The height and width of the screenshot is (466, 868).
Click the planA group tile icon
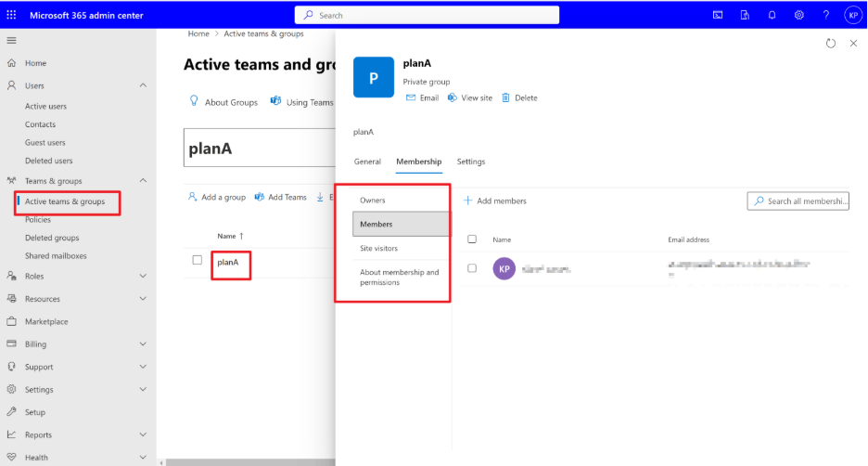point(374,77)
